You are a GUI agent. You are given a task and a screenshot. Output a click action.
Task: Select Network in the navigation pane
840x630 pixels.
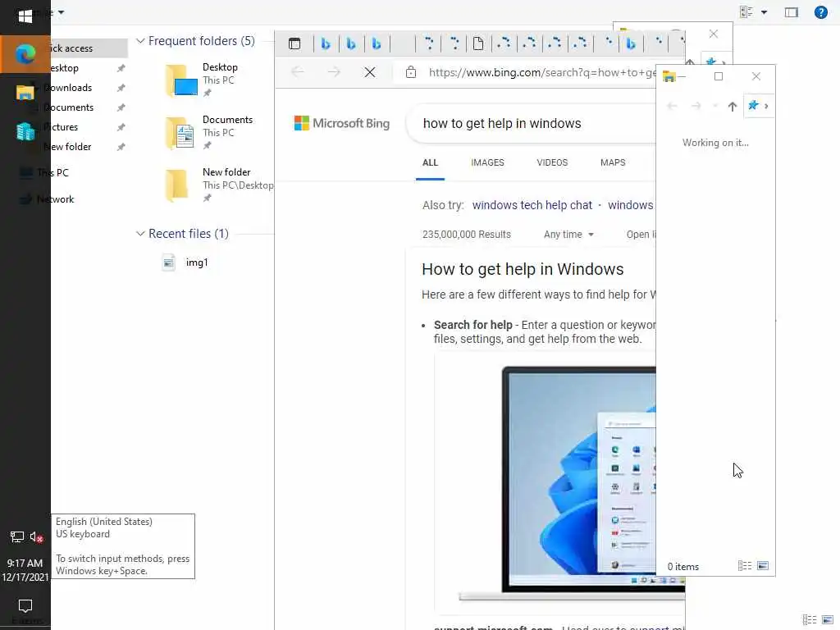[x=55, y=199]
